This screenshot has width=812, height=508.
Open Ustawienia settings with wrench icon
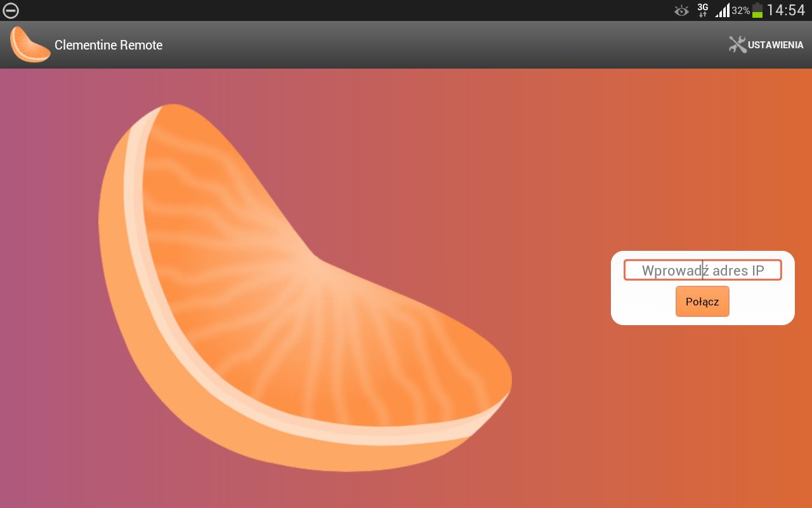(766, 45)
